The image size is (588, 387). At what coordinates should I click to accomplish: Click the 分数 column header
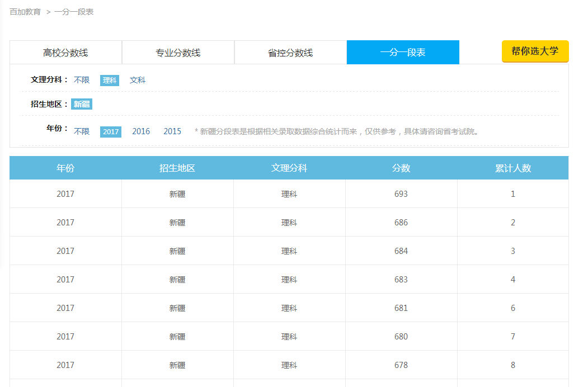click(x=401, y=168)
